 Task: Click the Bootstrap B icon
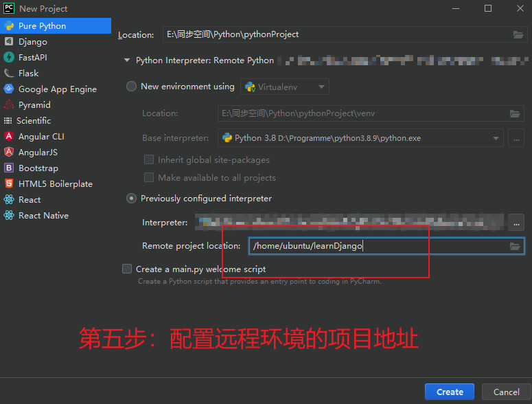point(9,168)
